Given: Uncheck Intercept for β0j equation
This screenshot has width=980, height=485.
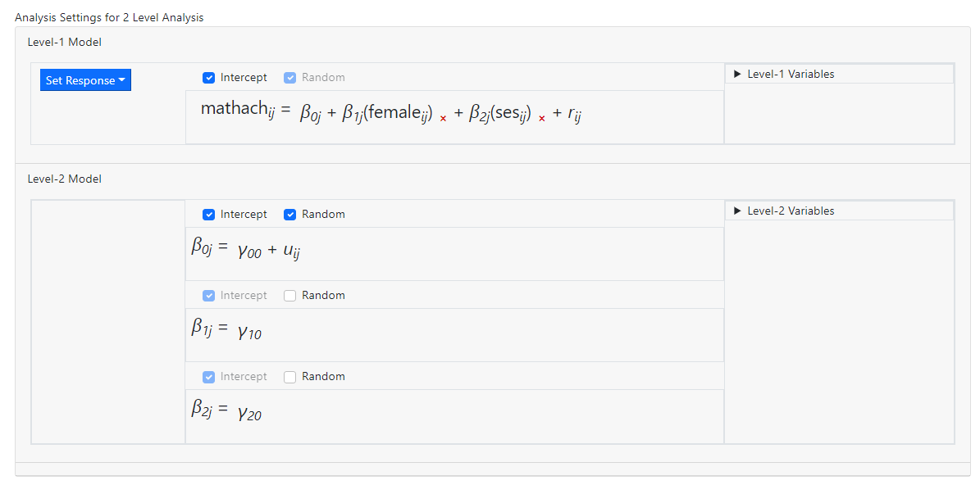Looking at the screenshot, I should click(x=209, y=215).
